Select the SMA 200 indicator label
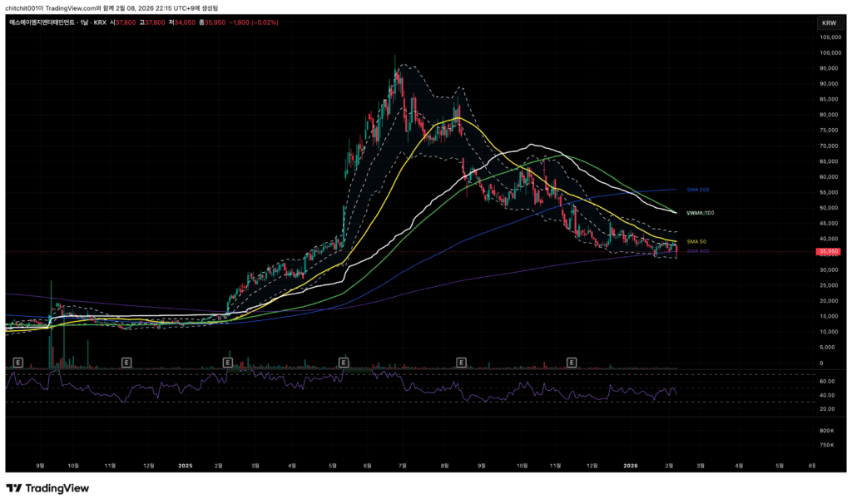Image resolution: width=852 pixels, height=504 pixels. point(697,190)
